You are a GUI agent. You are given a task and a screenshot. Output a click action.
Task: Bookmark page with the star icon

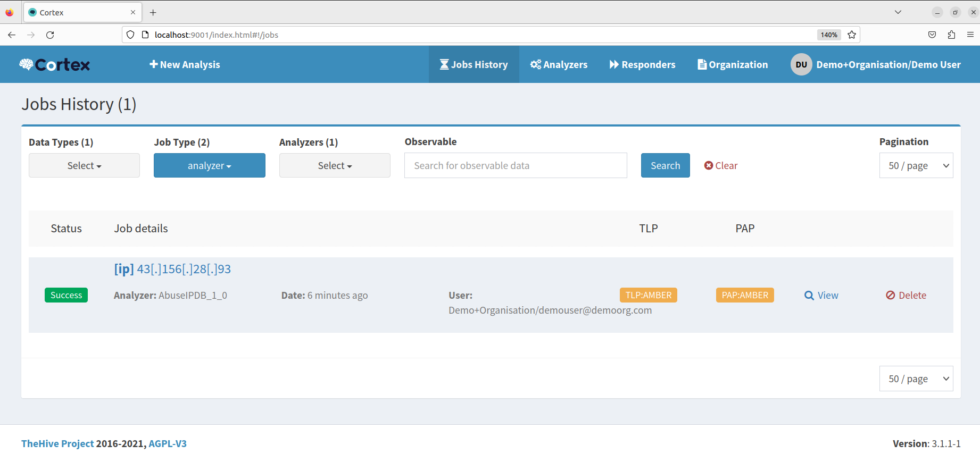coord(852,35)
